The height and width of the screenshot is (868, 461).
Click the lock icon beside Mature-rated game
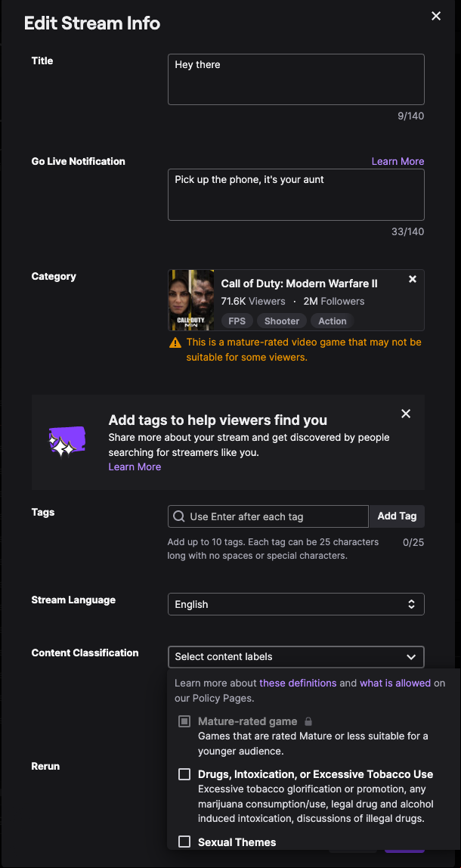click(x=309, y=721)
